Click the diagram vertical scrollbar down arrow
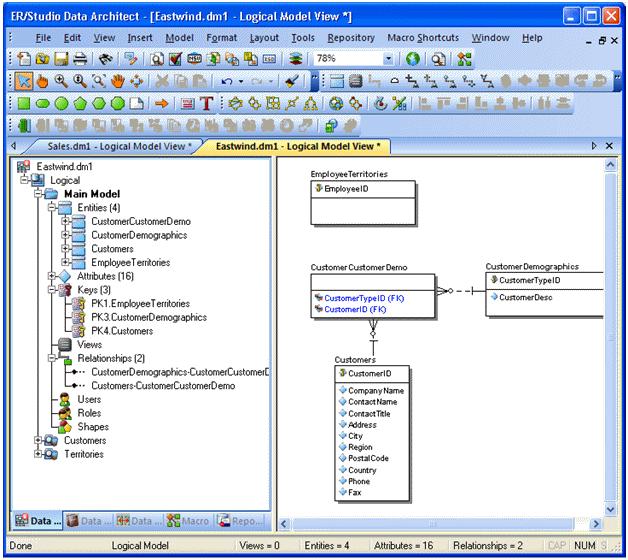Screen dimensions: 628x560 tap(610, 509)
